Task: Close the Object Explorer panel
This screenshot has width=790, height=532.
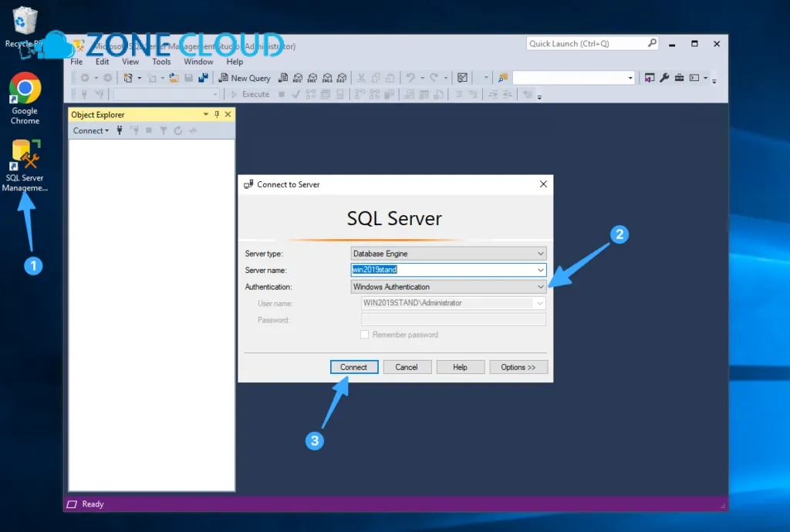Action: 228,114
